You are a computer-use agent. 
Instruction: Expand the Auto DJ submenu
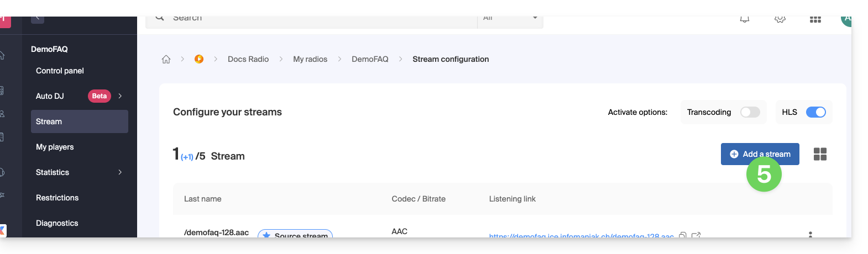[120, 96]
